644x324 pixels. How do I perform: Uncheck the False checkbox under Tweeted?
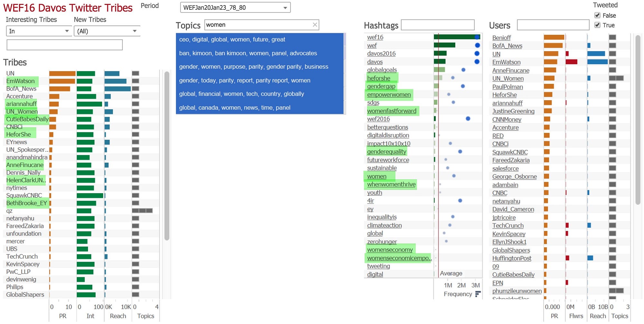(x=597, y=15)
